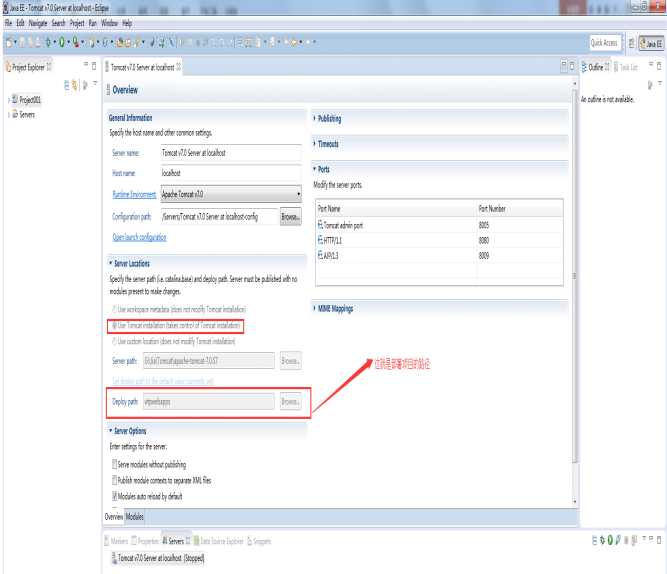Open the Window menu
This screenshot has height=574, width=667.
tap(109, 23)
